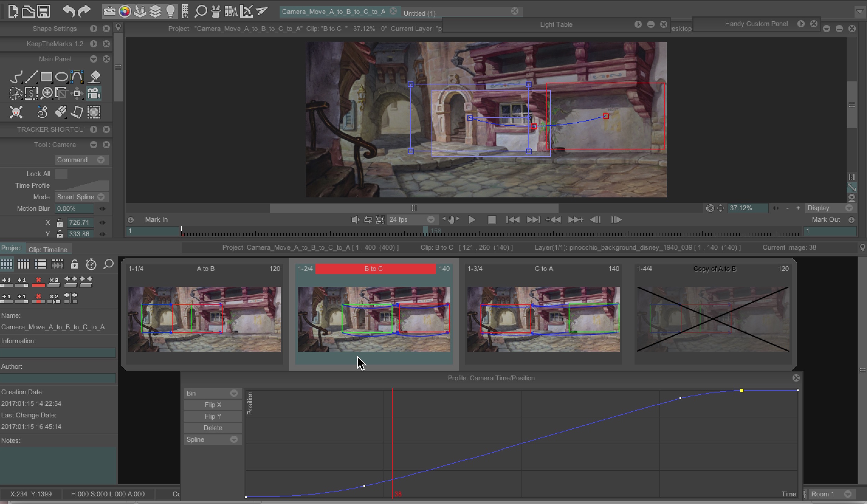This screenshot has height=504, width=867.
Task: Expand the Handy Custom Panel header
Action: (x=801, y=24)
